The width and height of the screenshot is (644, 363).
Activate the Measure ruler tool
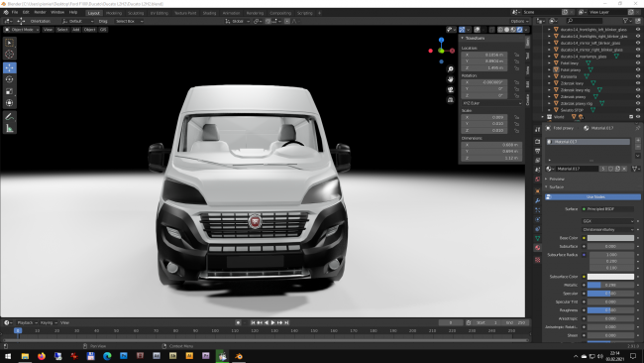pos(10,129)
